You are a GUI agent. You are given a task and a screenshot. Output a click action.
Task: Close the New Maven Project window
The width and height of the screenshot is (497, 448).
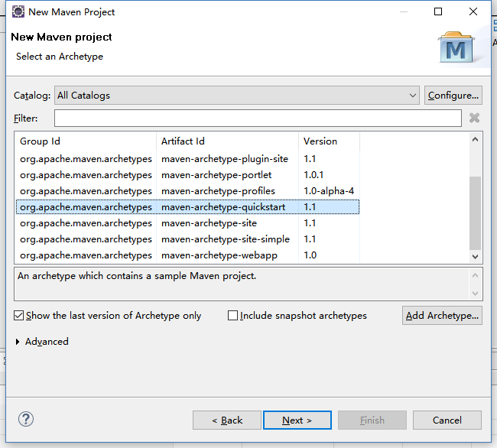[x=473, y=11]
